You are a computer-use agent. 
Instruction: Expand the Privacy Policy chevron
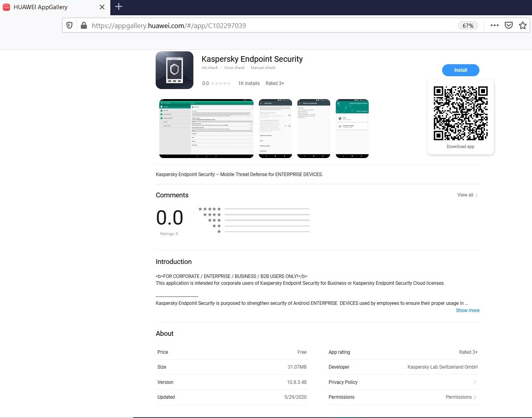tap(475, 382)
